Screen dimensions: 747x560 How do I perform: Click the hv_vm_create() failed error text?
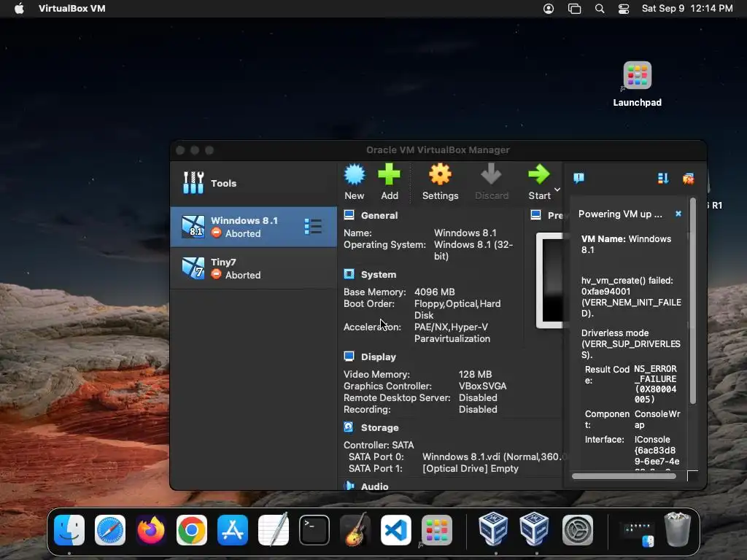pyautogui.click(x=631, y=297)
